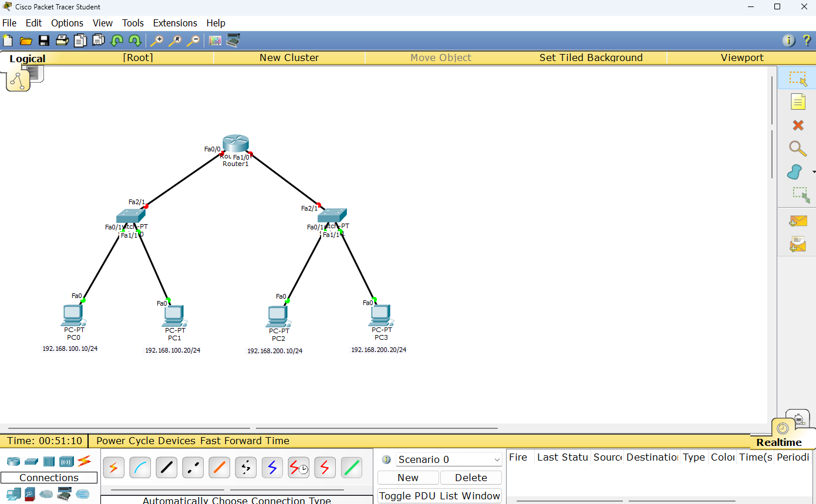Undo using the green left arrow
The width and height of the screenshot is (816, 504).
117,40
